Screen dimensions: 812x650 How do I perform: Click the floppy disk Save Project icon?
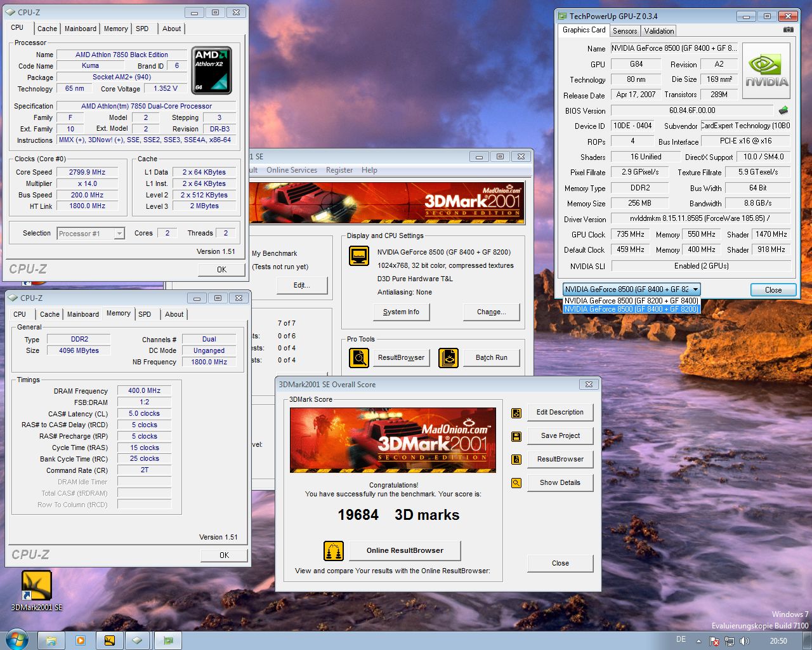(516, 437)
